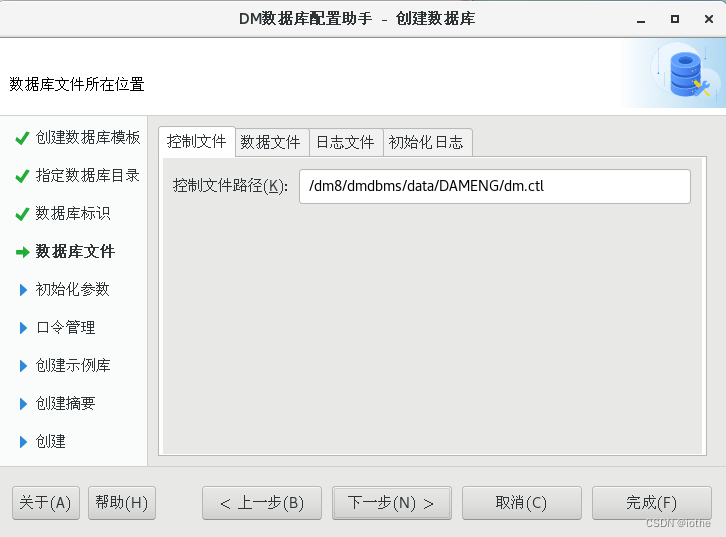This screenshot has height=537, width=726.
Task: Maximize the DM数据库配置助手 window
Action: tap(675, 19)
